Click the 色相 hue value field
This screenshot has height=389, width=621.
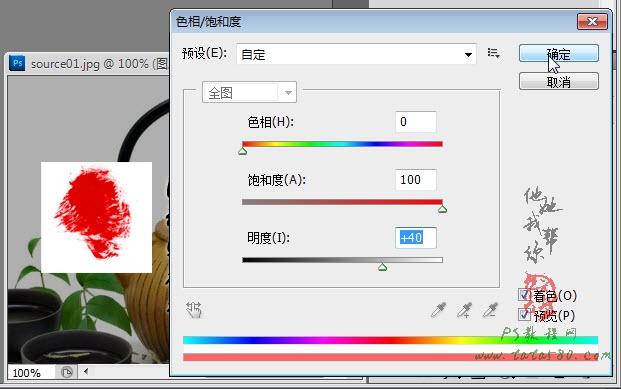click(416, 122)
